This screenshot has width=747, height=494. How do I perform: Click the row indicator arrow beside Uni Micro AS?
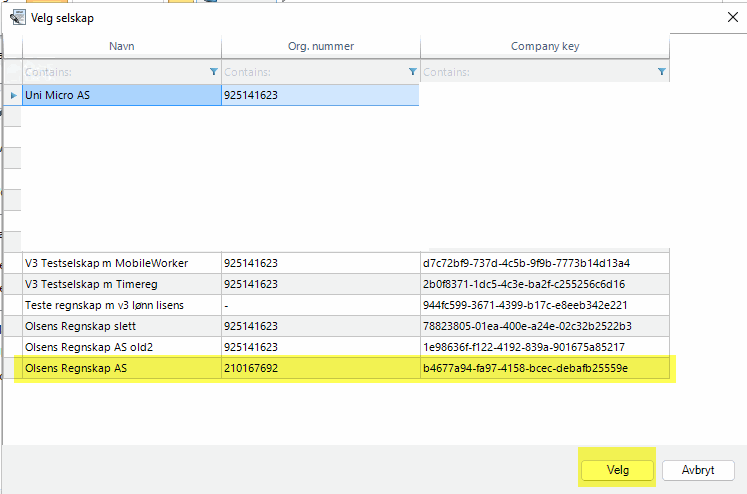[x=13, y=95]
